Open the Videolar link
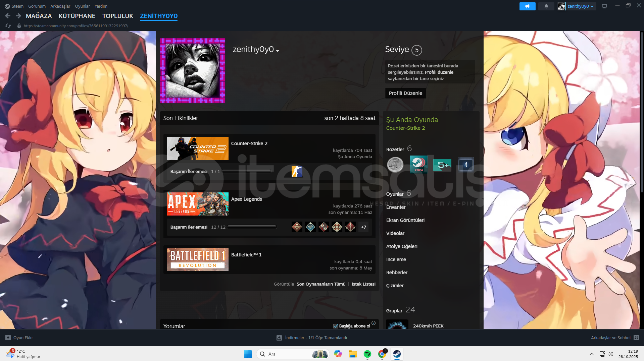 [395, 233]
